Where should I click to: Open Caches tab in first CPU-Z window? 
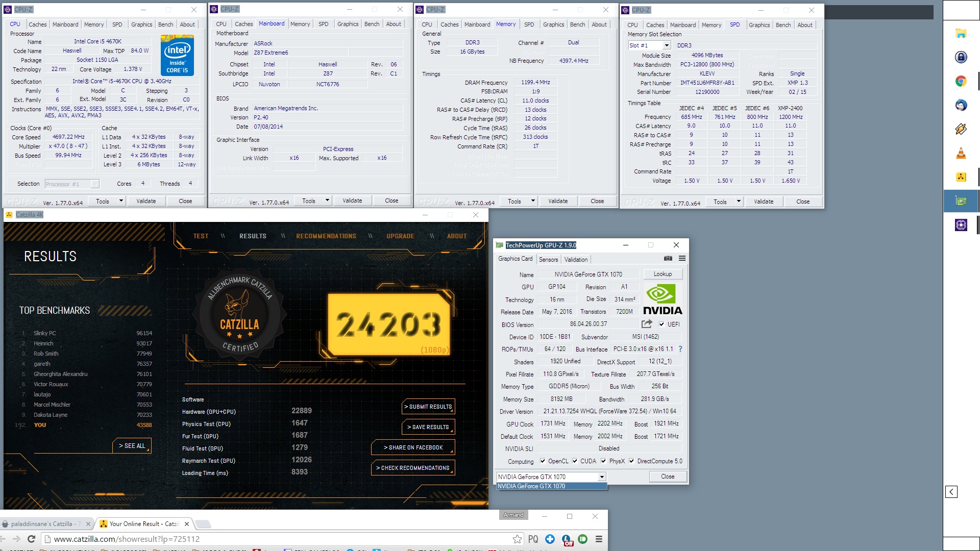[37, 24]
